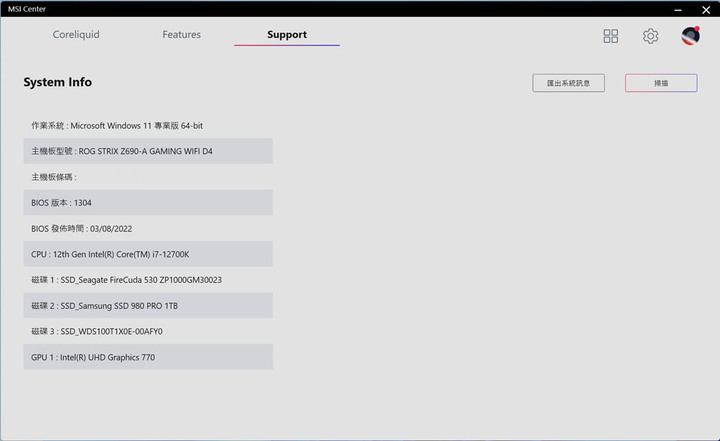Close the MSI Center window
Viewport: 720px width, 441px height.
click(705, 8)
